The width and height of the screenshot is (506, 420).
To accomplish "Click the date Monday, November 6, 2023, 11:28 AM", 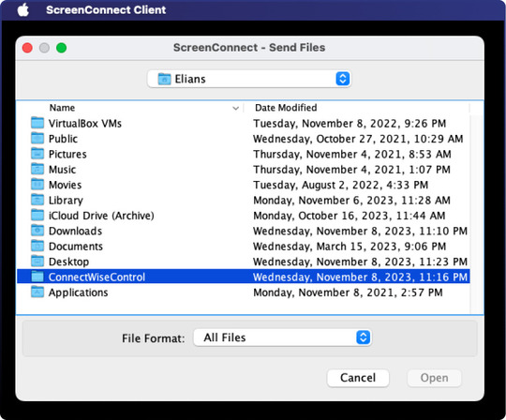I will [x=351, y=200].
